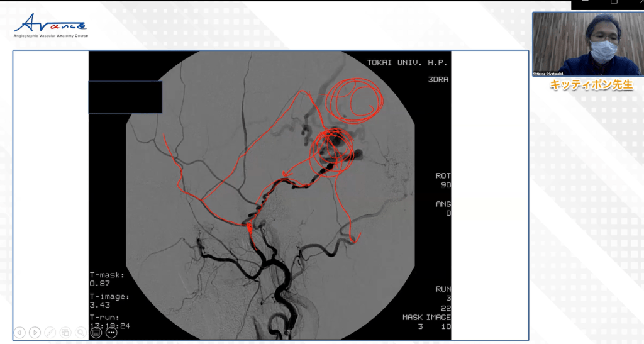Advance to next slide arrow

pos(35,332)
